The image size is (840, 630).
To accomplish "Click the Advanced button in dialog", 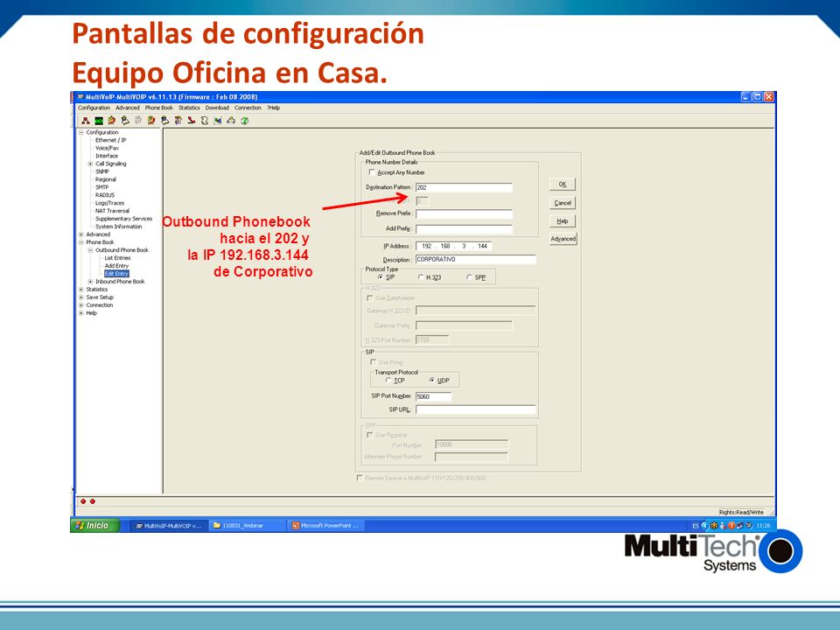I will coord(563,239).
